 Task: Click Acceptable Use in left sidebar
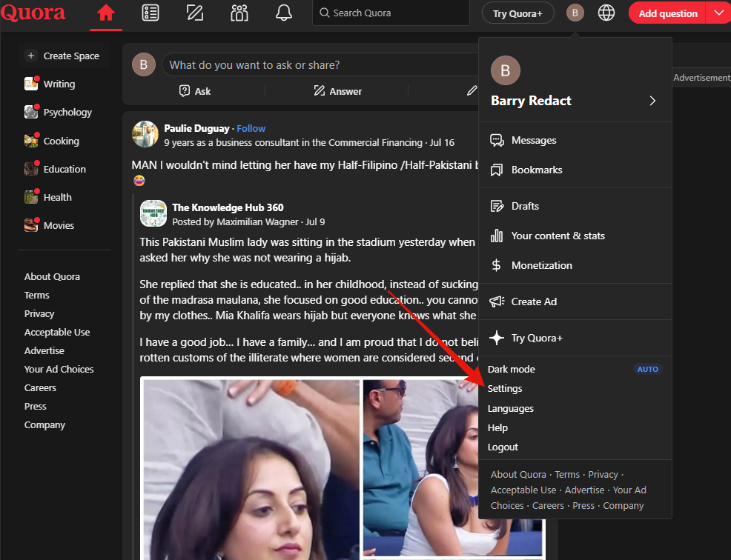57,332
